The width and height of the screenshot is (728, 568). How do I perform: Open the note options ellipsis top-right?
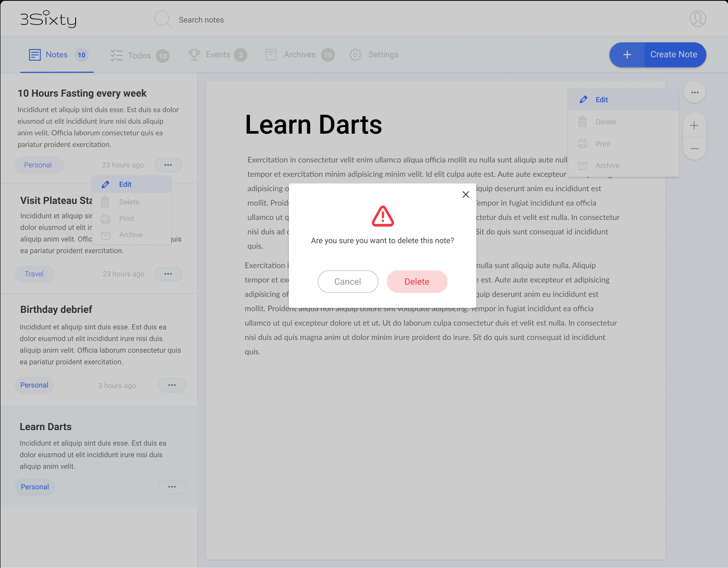[695, 93]
